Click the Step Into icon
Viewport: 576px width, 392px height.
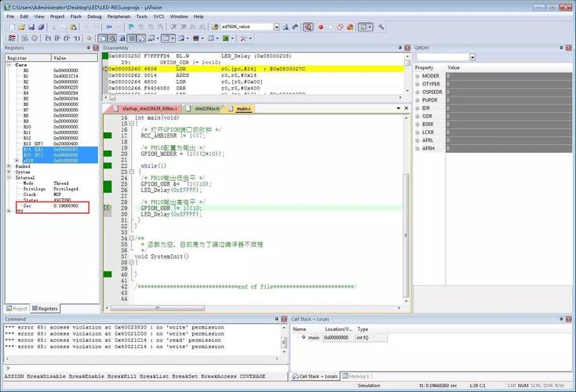point(48,38)
